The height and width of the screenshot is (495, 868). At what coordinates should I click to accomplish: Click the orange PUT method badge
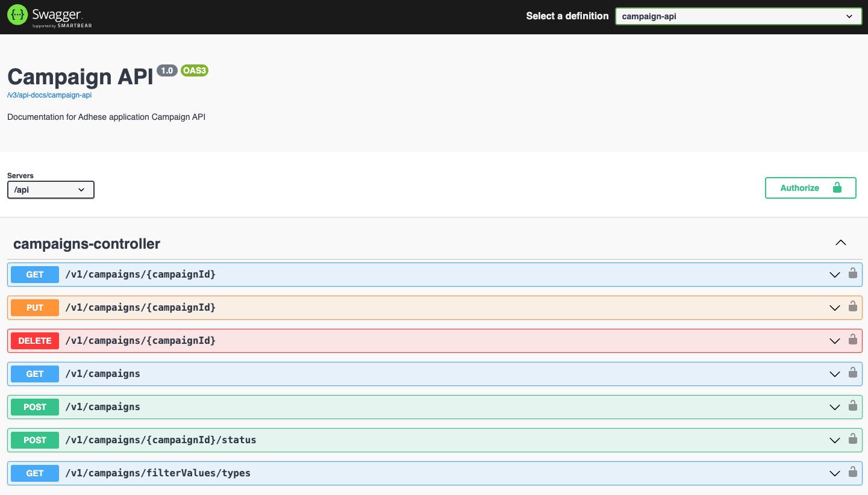coord(35,308)
